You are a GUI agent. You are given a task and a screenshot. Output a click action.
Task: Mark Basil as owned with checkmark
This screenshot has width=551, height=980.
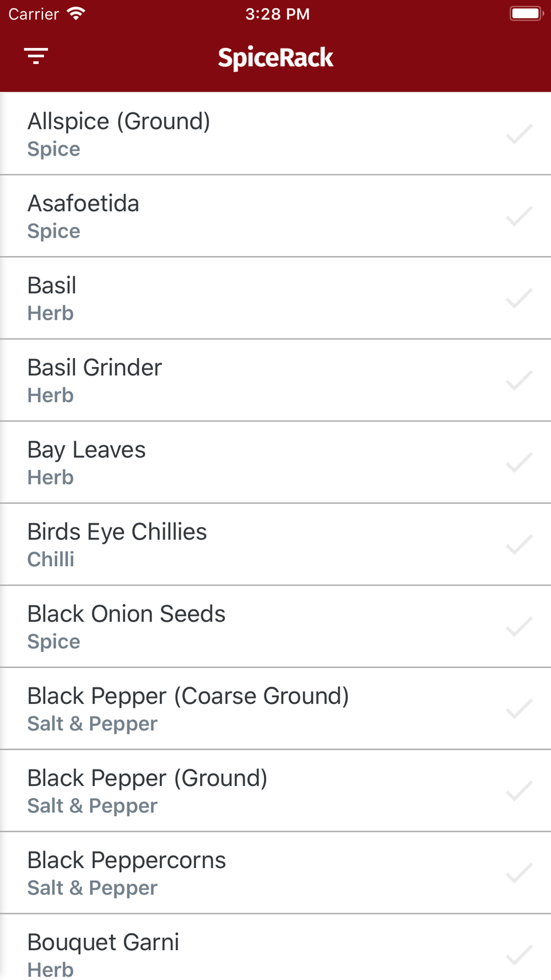[x=519, y=298]
